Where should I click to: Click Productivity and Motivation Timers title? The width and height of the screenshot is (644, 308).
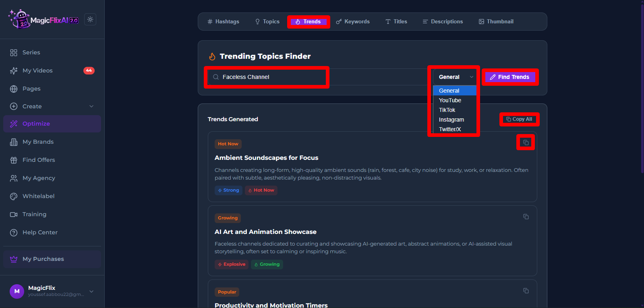click(x=271, y=305)
